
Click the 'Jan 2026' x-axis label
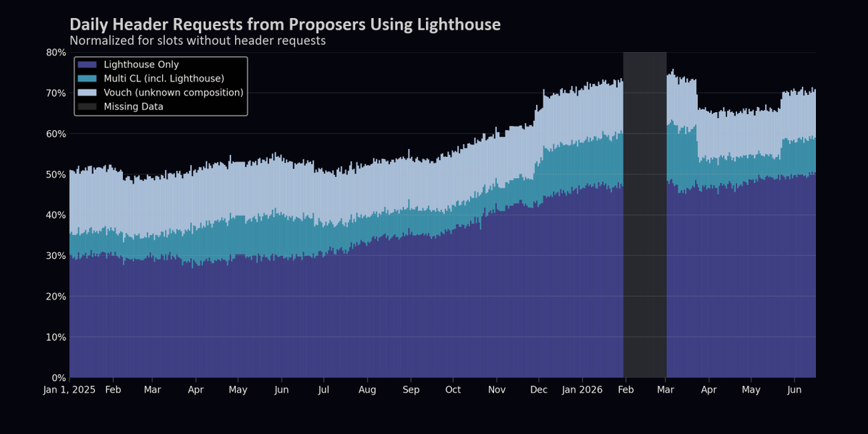582,390
